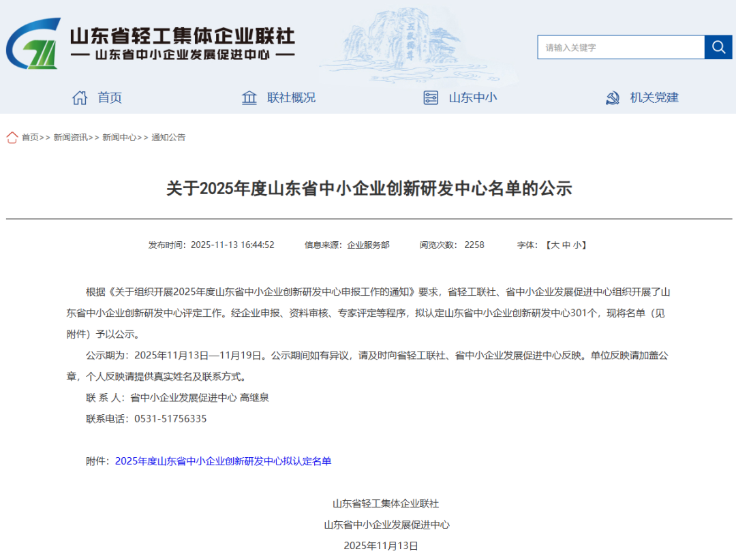Image resolution: width=736 pixels, height=560 pixels.
Task: Click the party emblem icon beside 机关党建
Action: [613, 98]
